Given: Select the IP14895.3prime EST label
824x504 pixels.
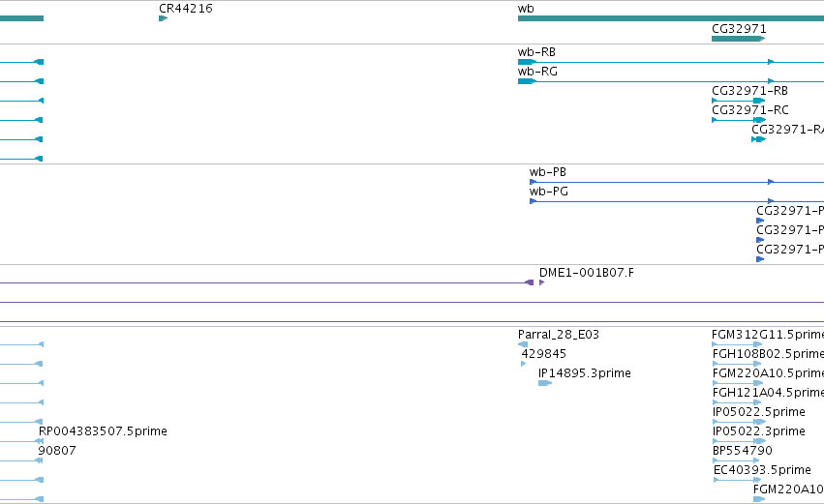Looking at the screenshot, I should pyautogui.click(x=585, y=373).
